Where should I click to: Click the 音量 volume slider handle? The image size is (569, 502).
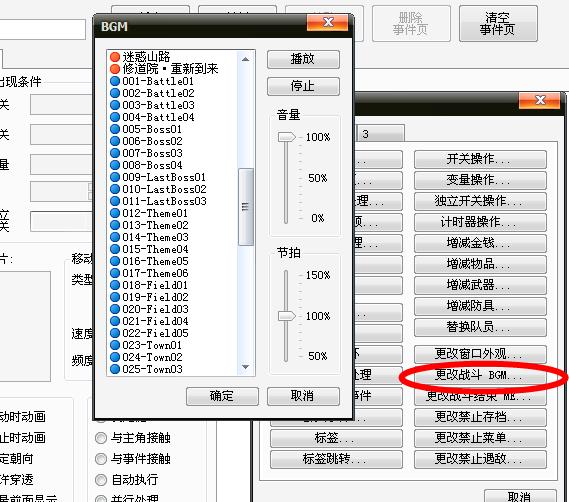pyautogui.click(x=287, y=137)
